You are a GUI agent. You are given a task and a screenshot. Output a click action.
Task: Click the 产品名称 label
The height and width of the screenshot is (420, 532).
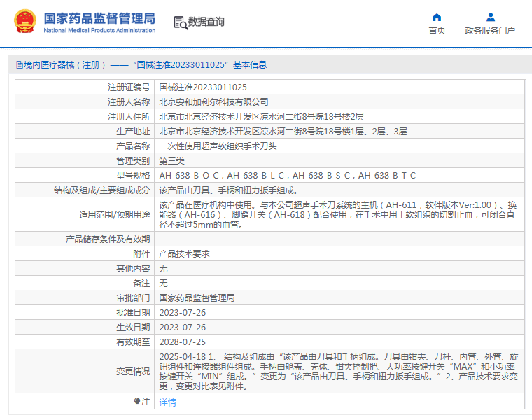tap(133, 146)
